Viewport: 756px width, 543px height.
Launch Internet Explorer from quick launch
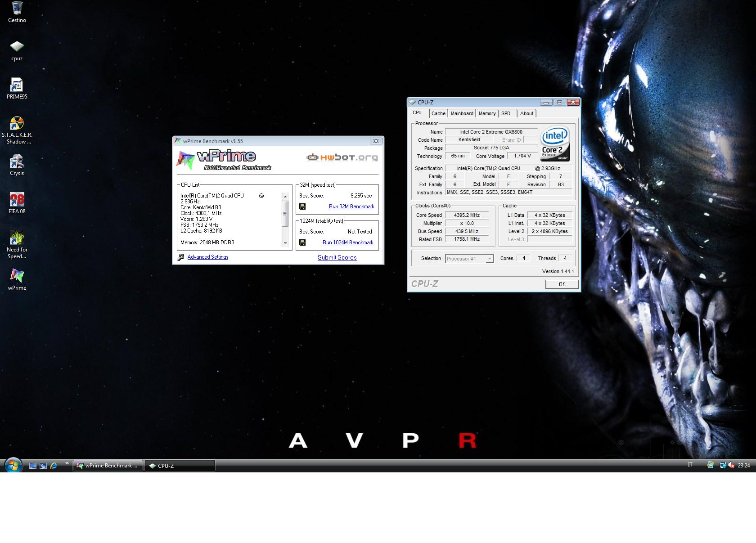pos(54,466)
